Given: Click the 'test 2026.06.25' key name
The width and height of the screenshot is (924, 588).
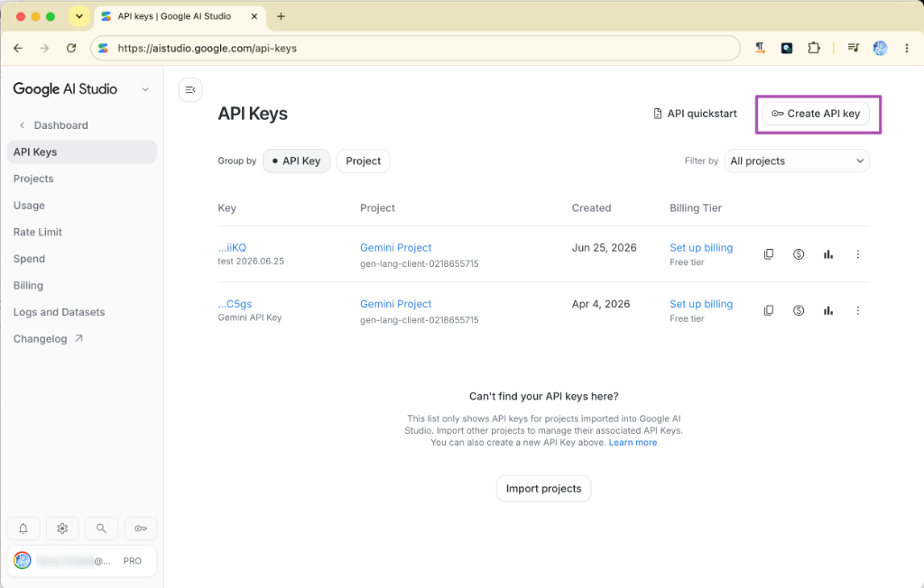Looking at the screenshot, I should point(251,261).
